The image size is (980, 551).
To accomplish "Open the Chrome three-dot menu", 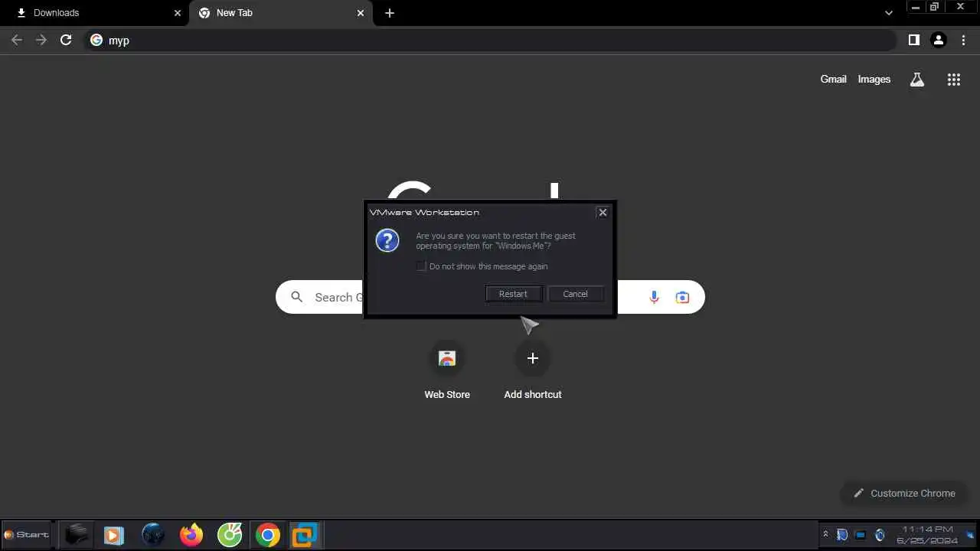I will [x=963, y=40].
